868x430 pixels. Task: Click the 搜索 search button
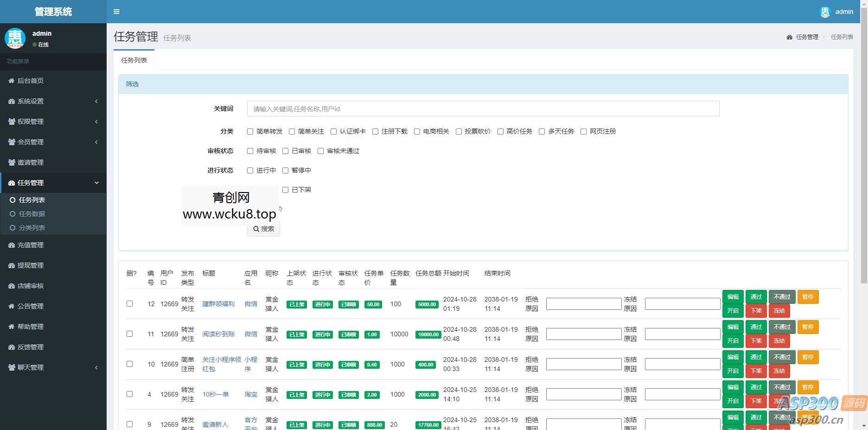coord(263,229)
